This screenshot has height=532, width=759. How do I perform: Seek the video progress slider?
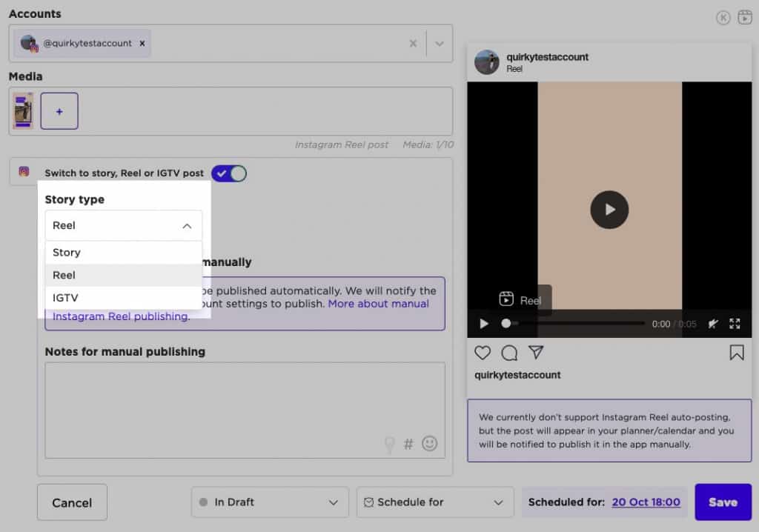pos(574,323)
